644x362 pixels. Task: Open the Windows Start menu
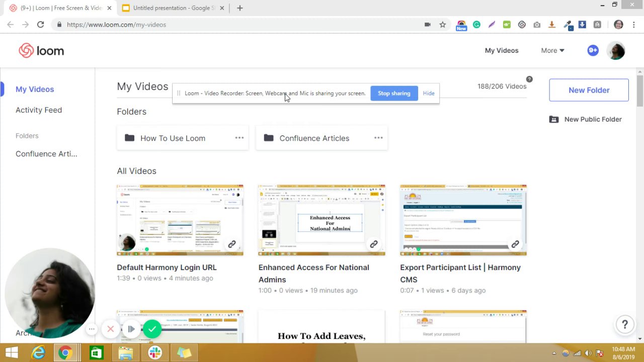coord(12,353)
